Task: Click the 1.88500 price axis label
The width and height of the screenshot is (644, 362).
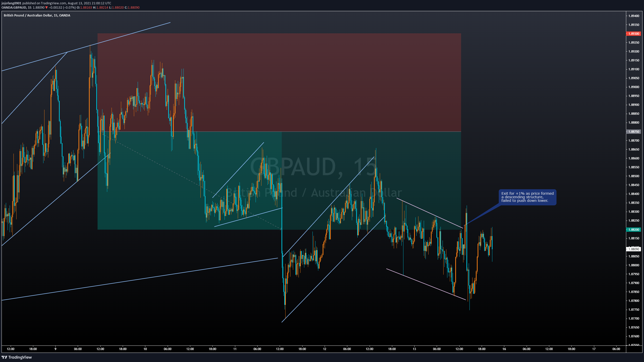Action: (x=634, y=176)
